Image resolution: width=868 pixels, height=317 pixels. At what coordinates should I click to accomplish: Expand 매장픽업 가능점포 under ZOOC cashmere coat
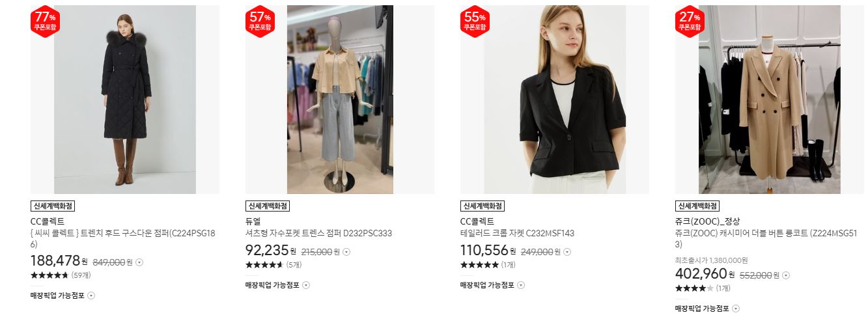[x=707, y=309]
